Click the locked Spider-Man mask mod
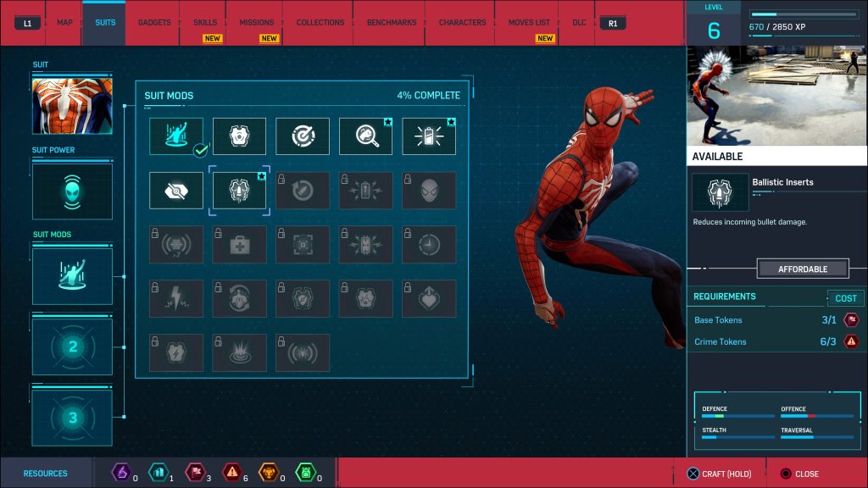Screen dimensions: 868x488 429,191
